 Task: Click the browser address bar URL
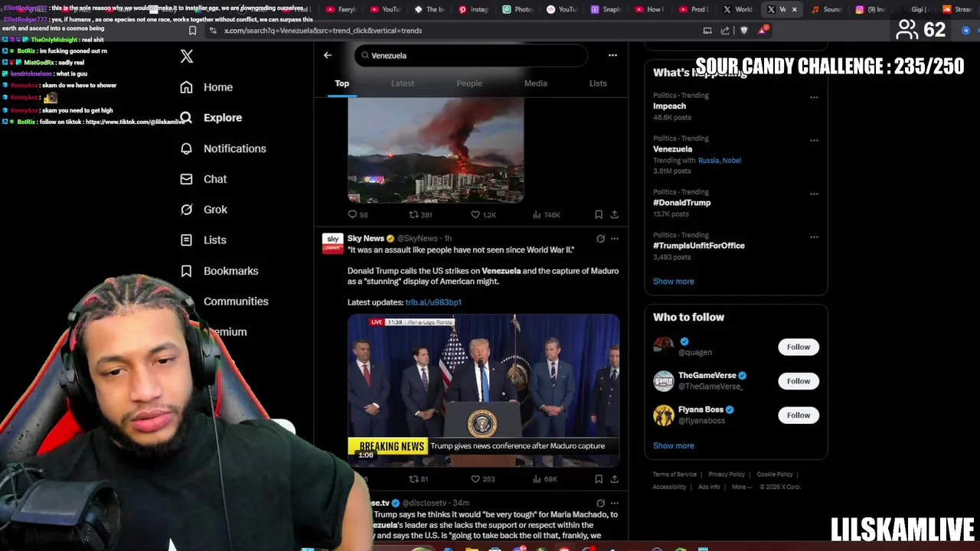tap(323, 31)
